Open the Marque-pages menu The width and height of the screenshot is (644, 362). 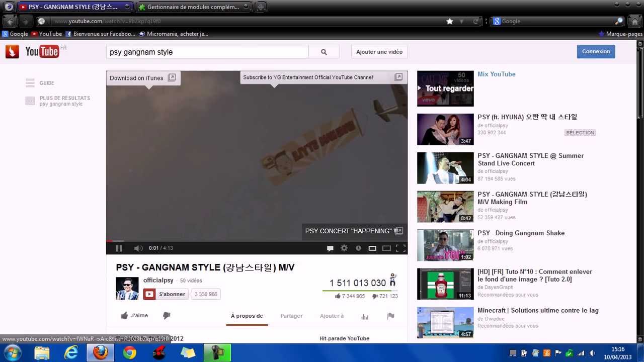[x=620, y=34]
